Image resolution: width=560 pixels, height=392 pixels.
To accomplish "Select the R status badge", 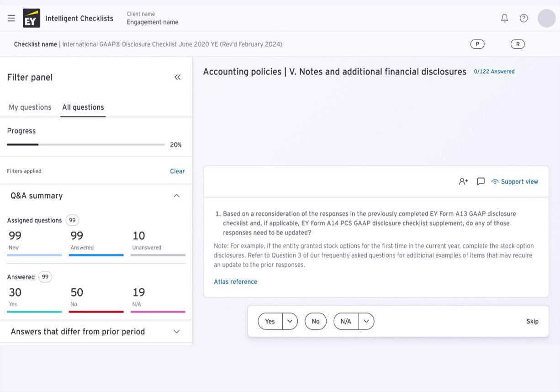I will click(x=518, y=44).
